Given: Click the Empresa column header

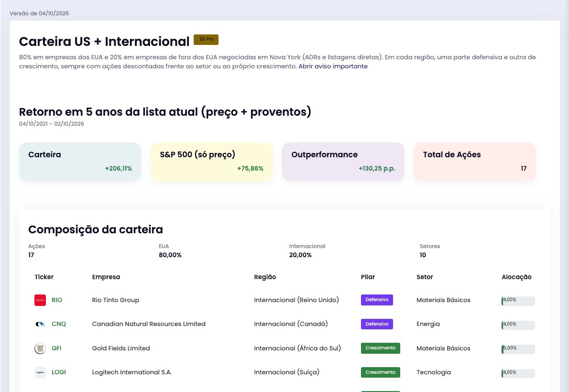Looking at the screenshot, I should [106, 277].
